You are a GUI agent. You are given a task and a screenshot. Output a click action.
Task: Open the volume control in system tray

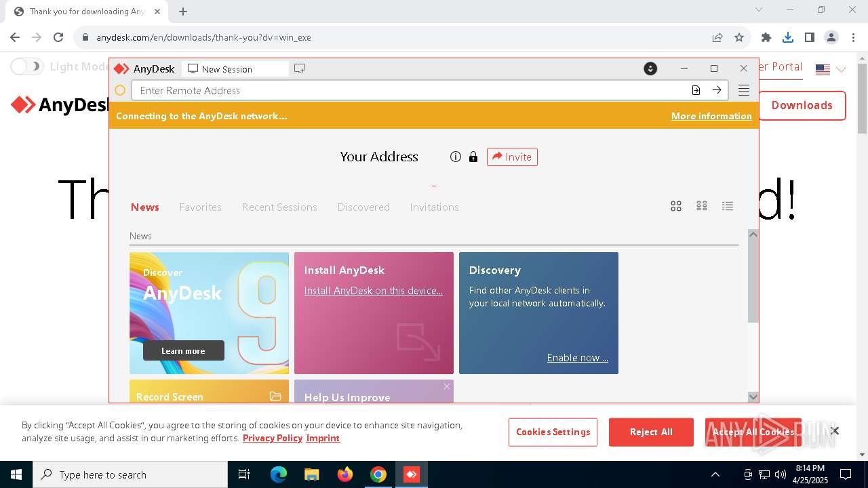tap(781, 474)
